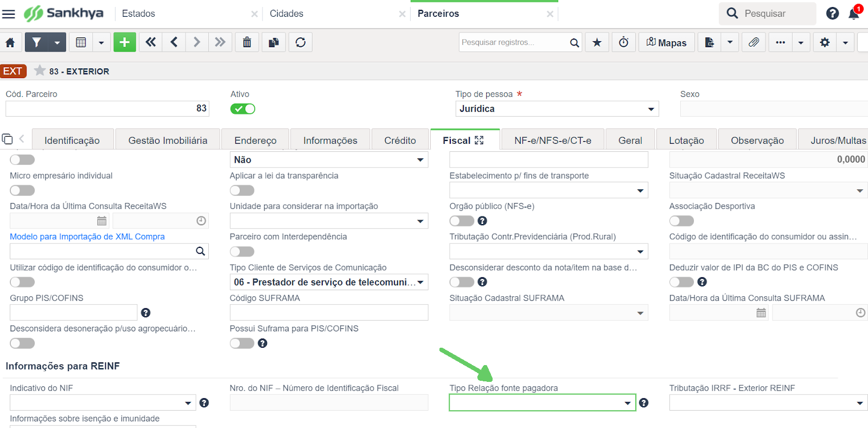This screenshot has width=868, height=428.
Task: Switch to the Identificação tab
Action: point(72,140)
